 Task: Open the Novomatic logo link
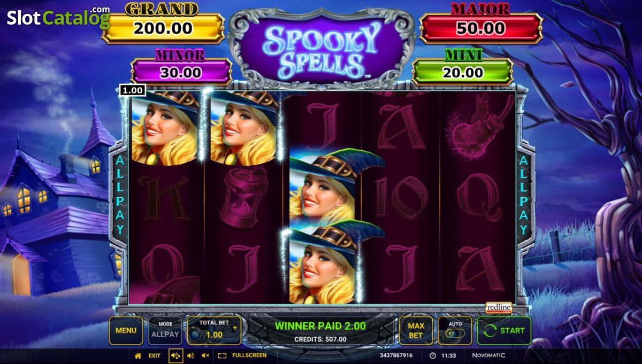(488, 355)
